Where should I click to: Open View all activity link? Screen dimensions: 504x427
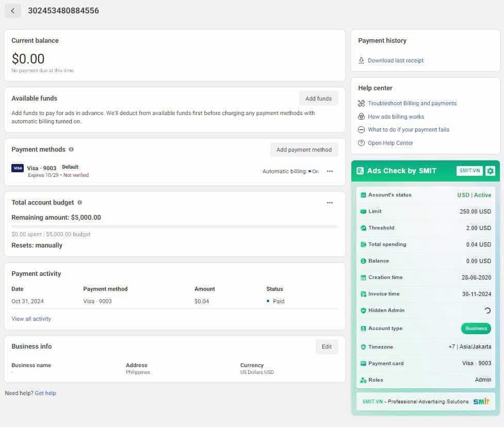click(31, 319)
